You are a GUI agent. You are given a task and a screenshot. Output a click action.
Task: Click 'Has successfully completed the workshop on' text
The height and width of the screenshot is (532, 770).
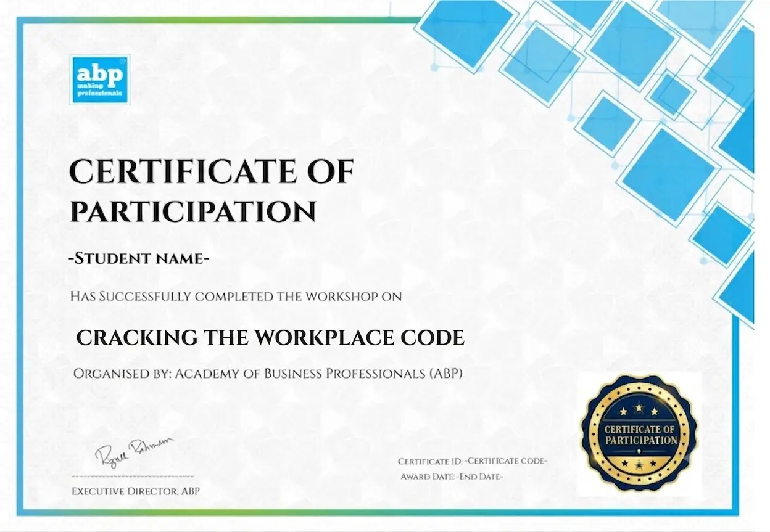point(236,297)
